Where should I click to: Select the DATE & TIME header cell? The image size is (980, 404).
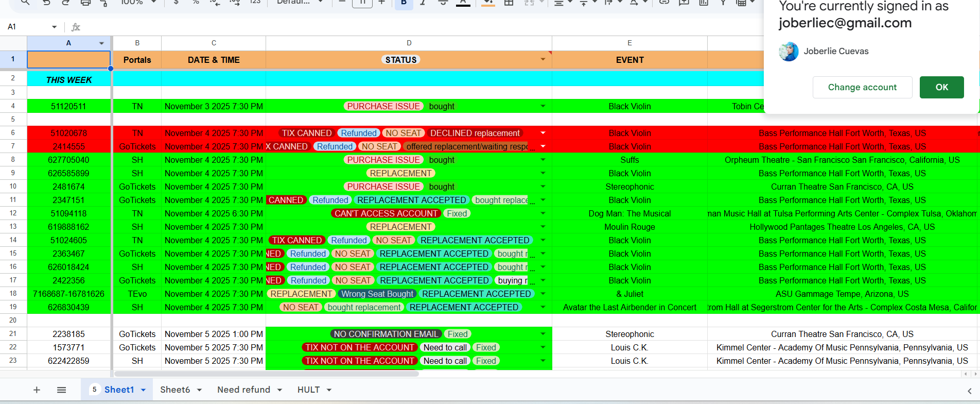(214, 60)
